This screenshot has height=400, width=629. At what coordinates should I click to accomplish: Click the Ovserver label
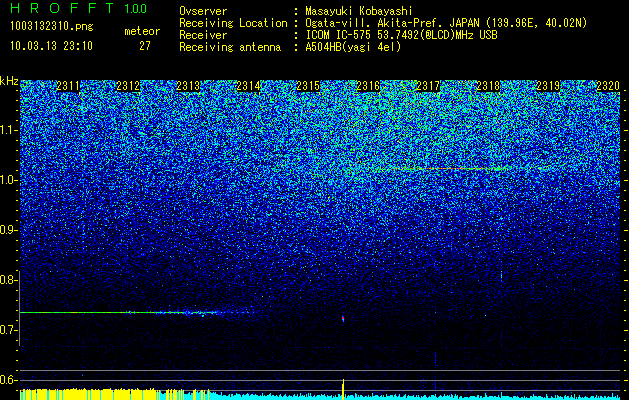point(203,11)
